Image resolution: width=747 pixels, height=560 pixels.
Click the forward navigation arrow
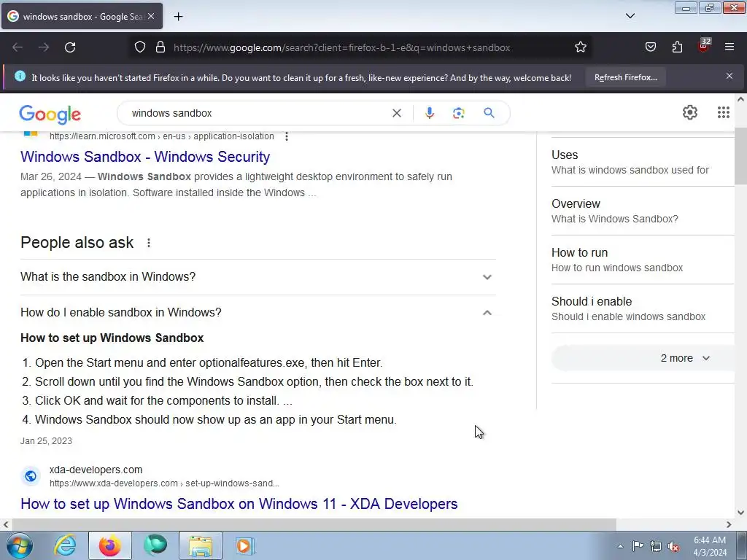point(44,47)
